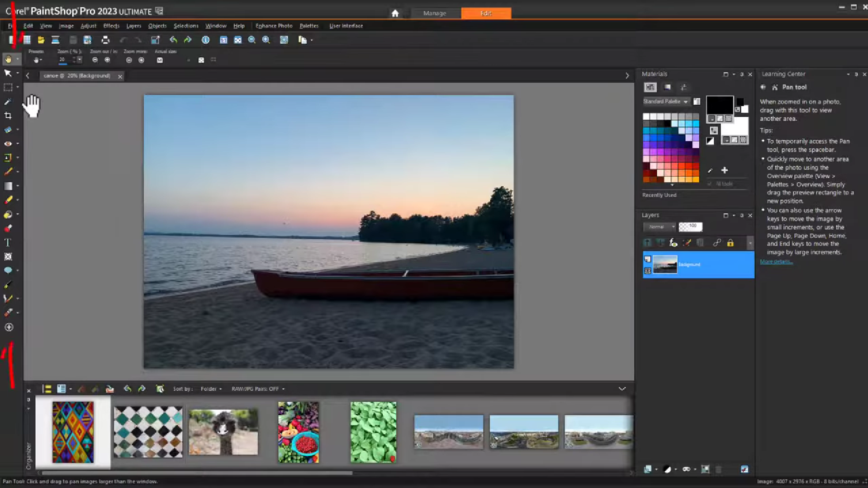Open the RAW/JPG Pairs dropdown
The height and width of the screenshot is (488, 868).
tap(258, 389)
